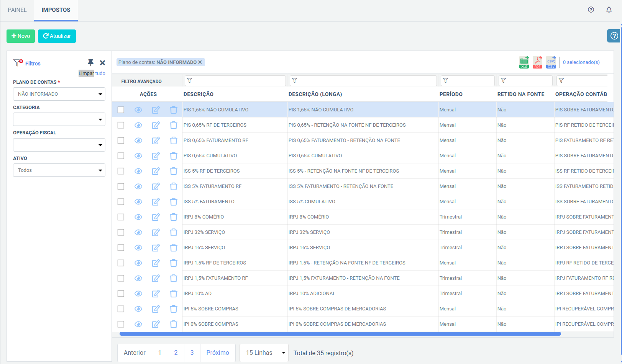622x364 pixels.
Task: Export table to XLS
Action: (524, 62)
